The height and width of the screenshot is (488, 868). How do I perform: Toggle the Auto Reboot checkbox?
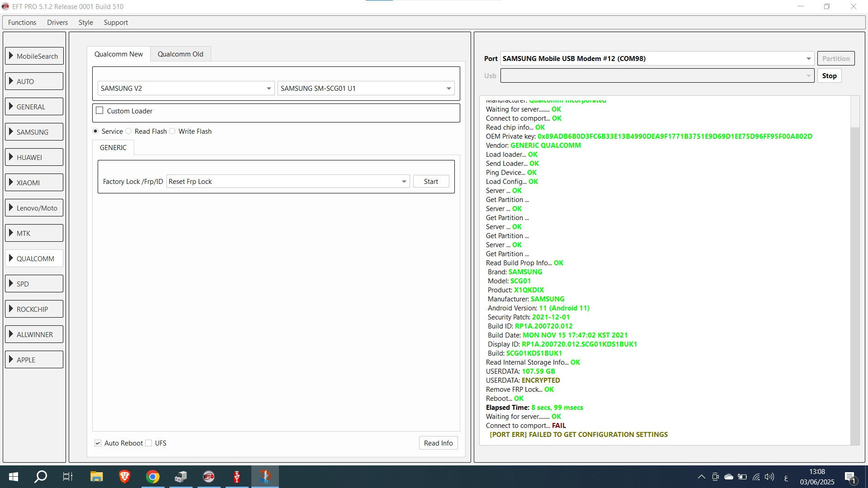tap(98, 443)
